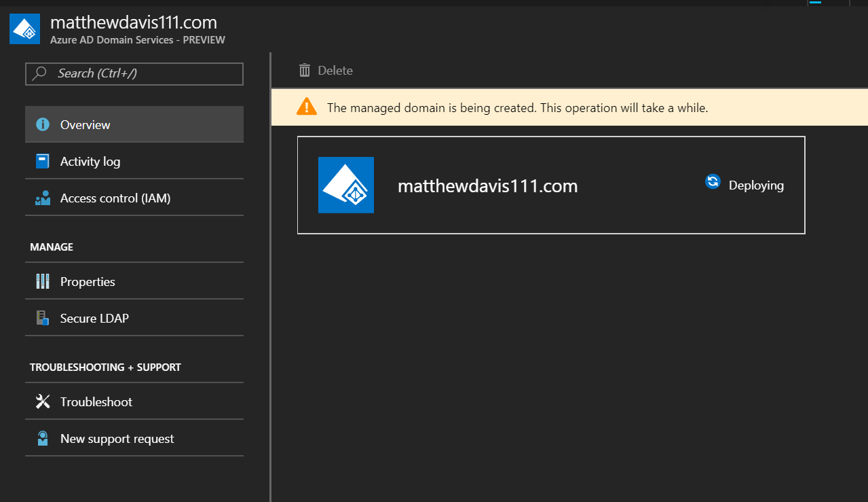Click the Activity log book icon
The image size is (868, 502).
pos(43,161)
